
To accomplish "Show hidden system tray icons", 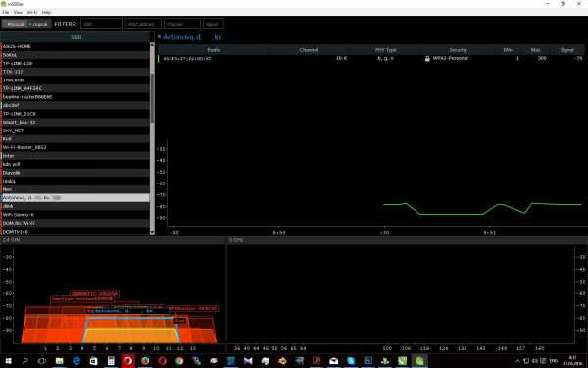I will coord(517,361).
